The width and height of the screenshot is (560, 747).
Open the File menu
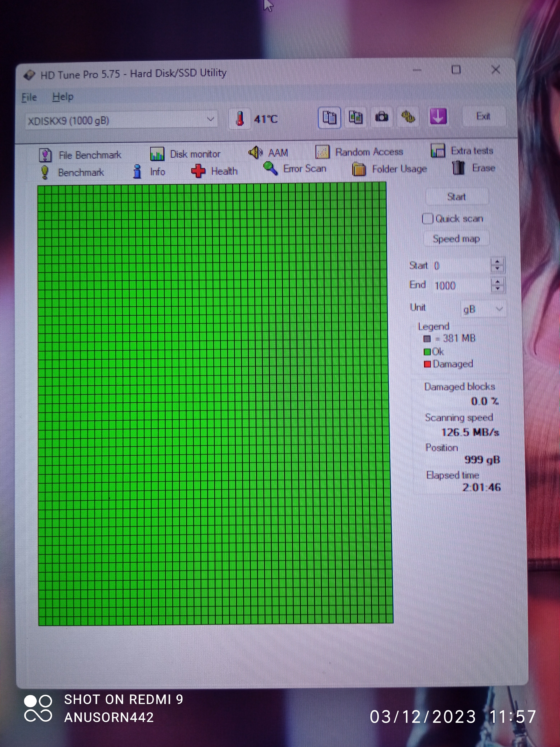[29, 97]
